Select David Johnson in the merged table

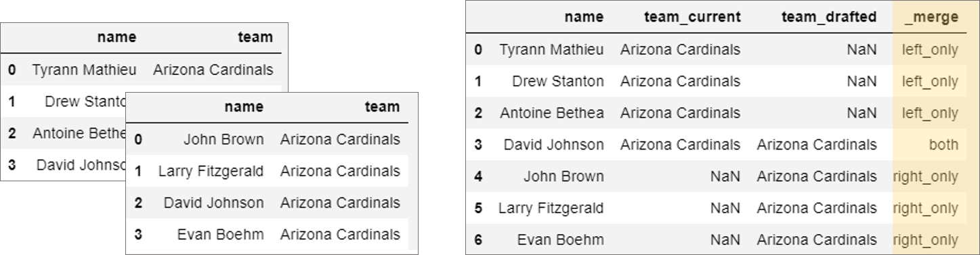pos(553,145)
